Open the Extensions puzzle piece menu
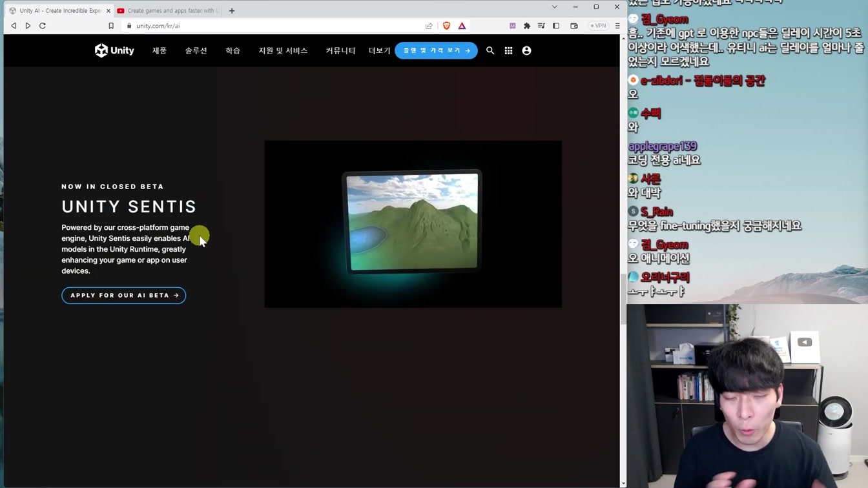This screenshot has width=868, height=488. point(527,26)
